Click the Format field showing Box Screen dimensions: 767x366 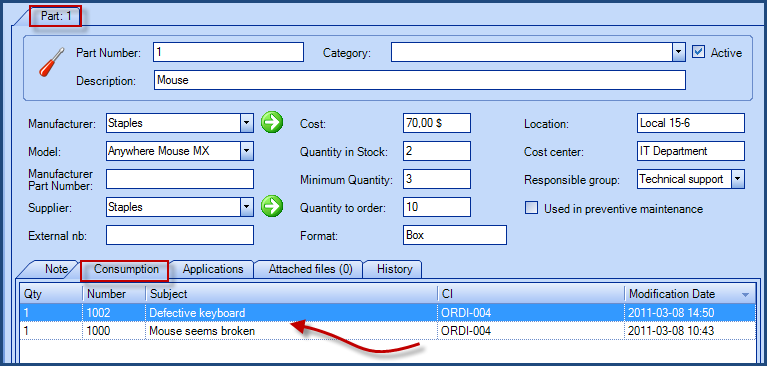455,235
